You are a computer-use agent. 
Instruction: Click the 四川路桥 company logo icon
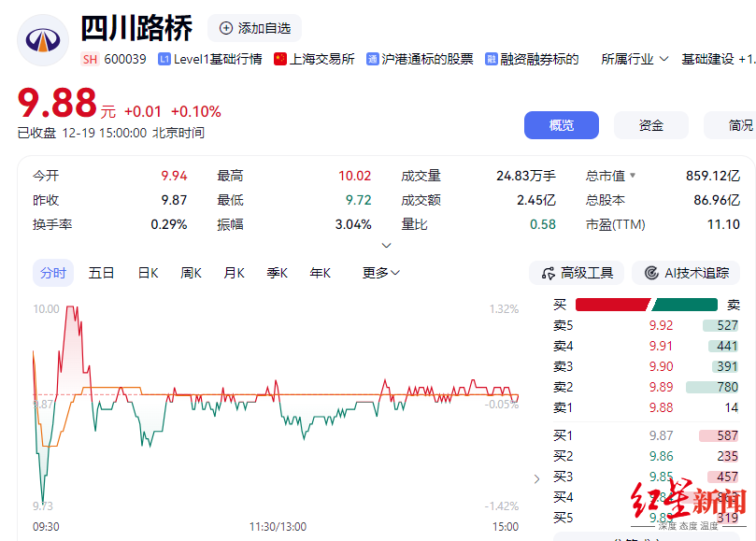coord(43,40)
